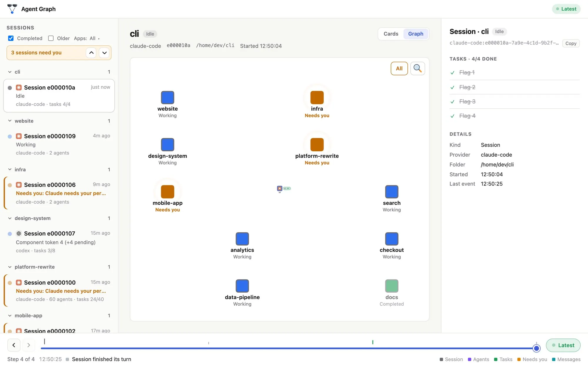Screen dimensions: 588x368
Task: Click the website node in graph
Action: click(x=168, y=97)
